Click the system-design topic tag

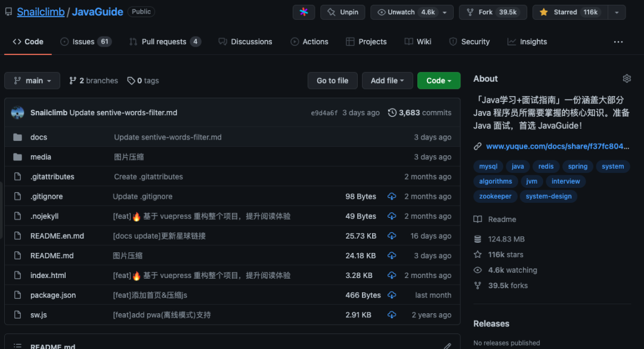[x=549, y=196]
